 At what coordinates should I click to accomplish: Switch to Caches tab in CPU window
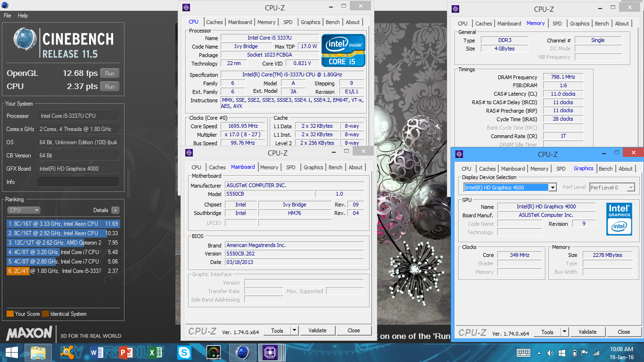click(215, 22)
